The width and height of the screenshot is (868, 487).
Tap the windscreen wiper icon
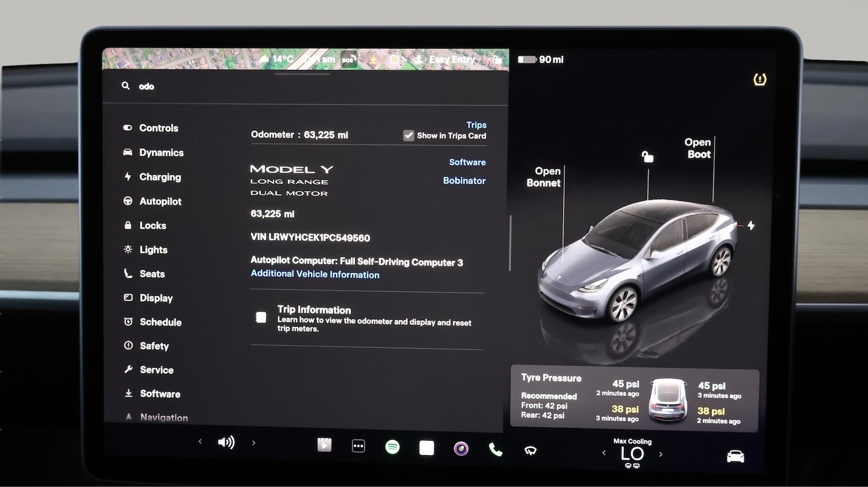(x=530, y=450)
